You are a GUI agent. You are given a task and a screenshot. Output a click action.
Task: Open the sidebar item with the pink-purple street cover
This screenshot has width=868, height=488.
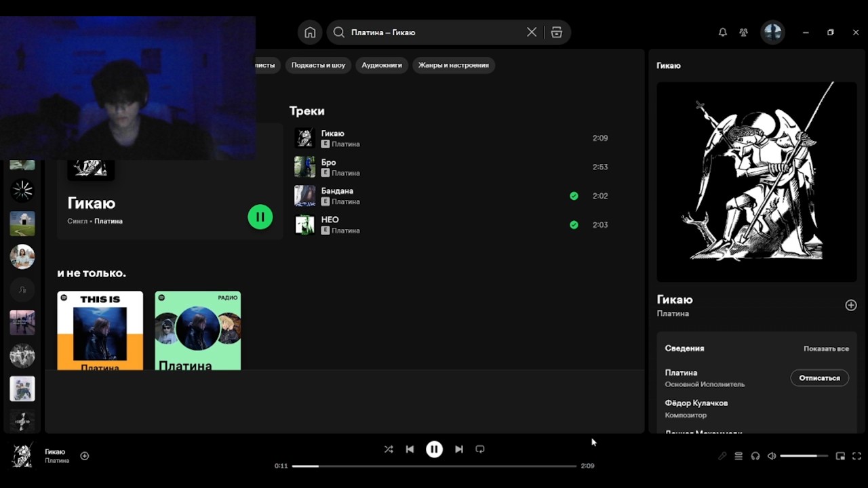pyautogui.click(x=22, y=323)
